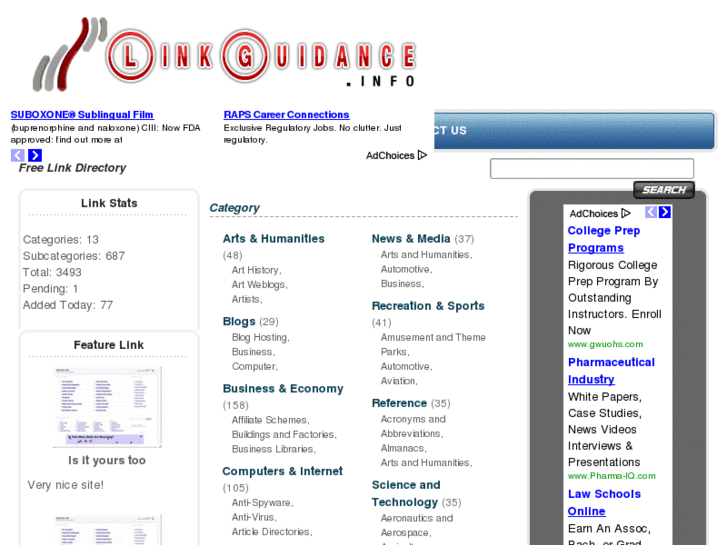Open the Law Schools Online ad

tap(604, 502)
